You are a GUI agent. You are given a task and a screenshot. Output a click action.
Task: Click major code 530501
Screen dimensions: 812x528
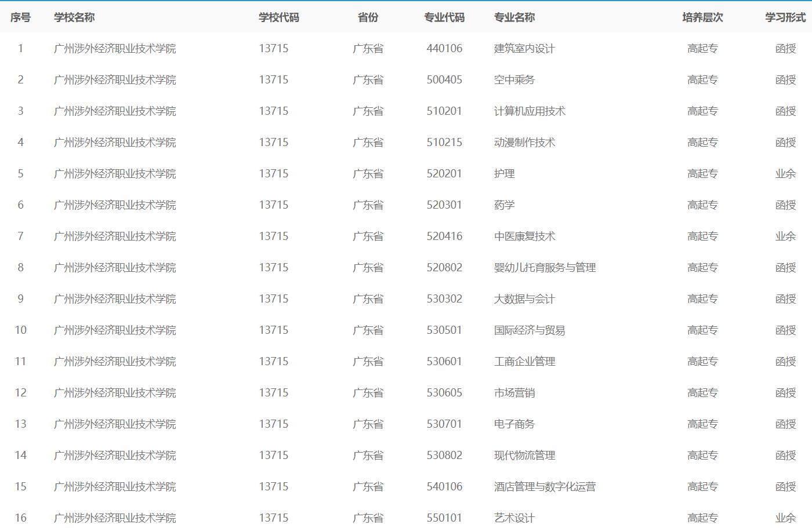point(444,330)
